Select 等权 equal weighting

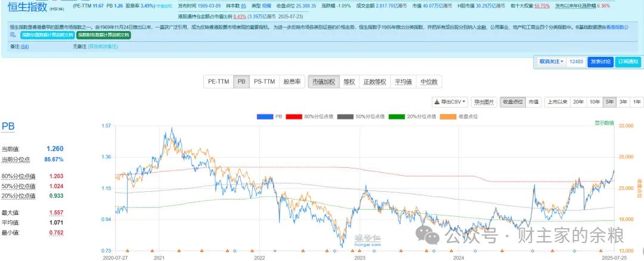point(349,81)
